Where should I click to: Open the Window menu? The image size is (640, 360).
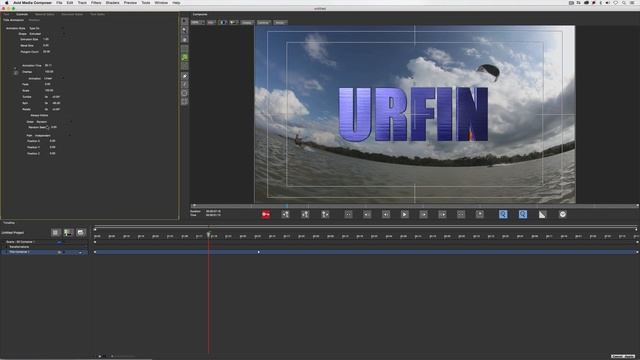(161, 3)
